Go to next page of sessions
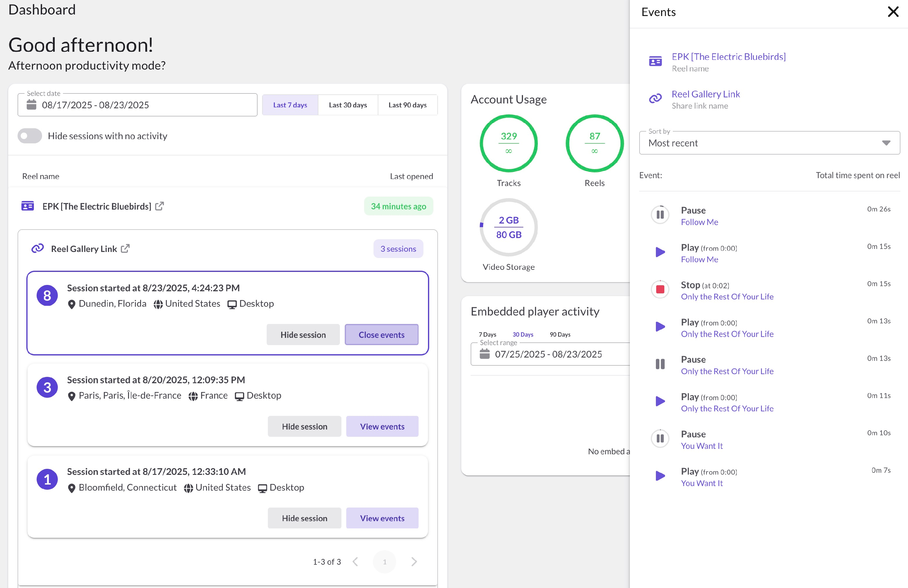This screenshot has width=908, height=588. [414, 562]
